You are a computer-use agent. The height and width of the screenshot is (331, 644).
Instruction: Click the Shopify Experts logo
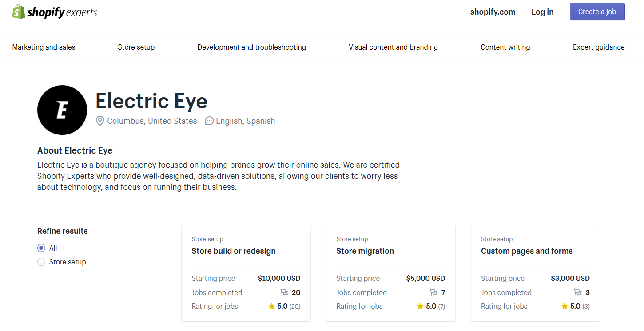55,12
